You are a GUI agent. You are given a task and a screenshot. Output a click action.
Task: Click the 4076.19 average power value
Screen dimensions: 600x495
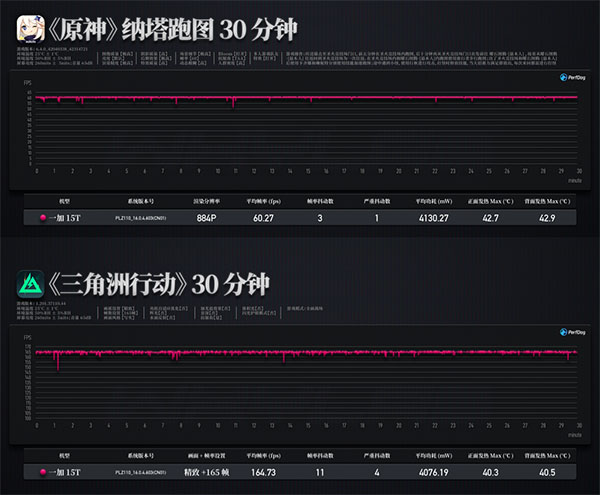click(432, 472)
